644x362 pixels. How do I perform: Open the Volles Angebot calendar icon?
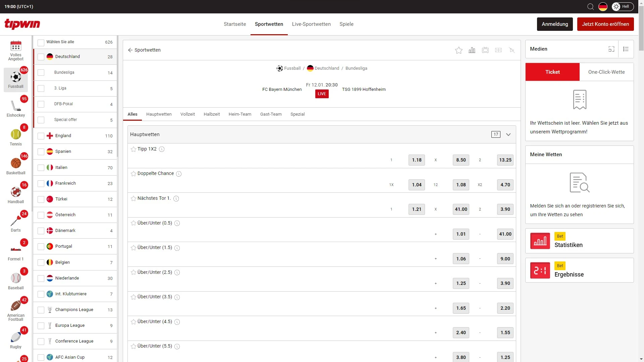(x=16, y=46)
